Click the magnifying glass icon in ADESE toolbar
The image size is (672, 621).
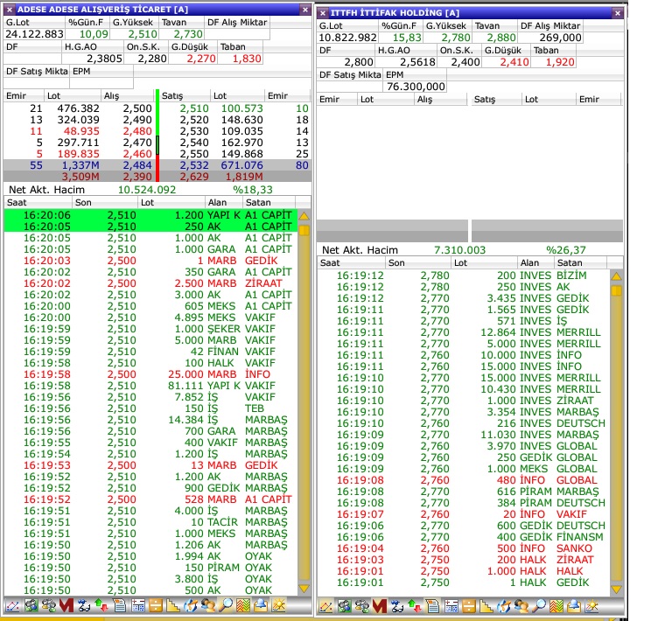(226, 605)
